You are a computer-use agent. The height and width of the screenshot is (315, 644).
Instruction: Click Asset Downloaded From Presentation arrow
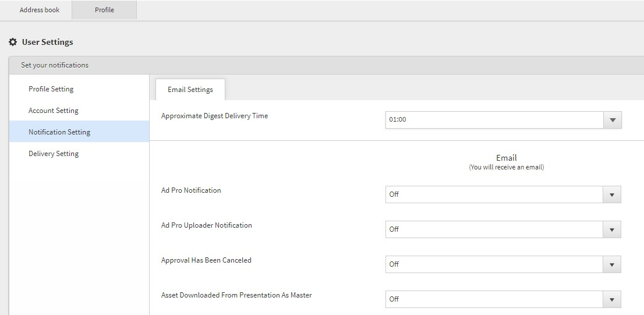point(612,299)
